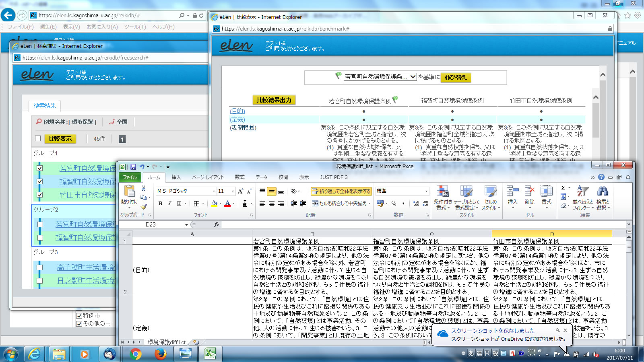Apply Italic formatting in Excel

coord(169,204)
